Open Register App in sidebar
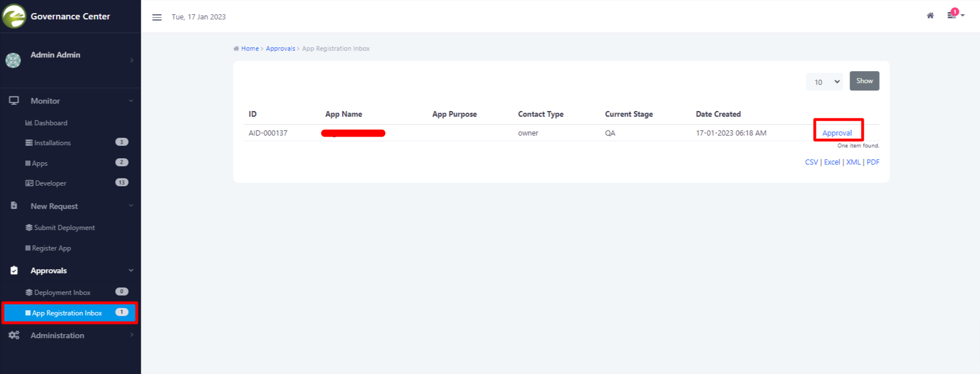The image size is (980, 374). (51, 248)
